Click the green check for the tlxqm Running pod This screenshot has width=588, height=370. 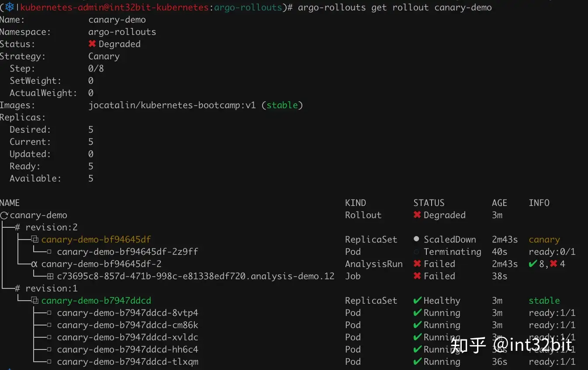417,362
